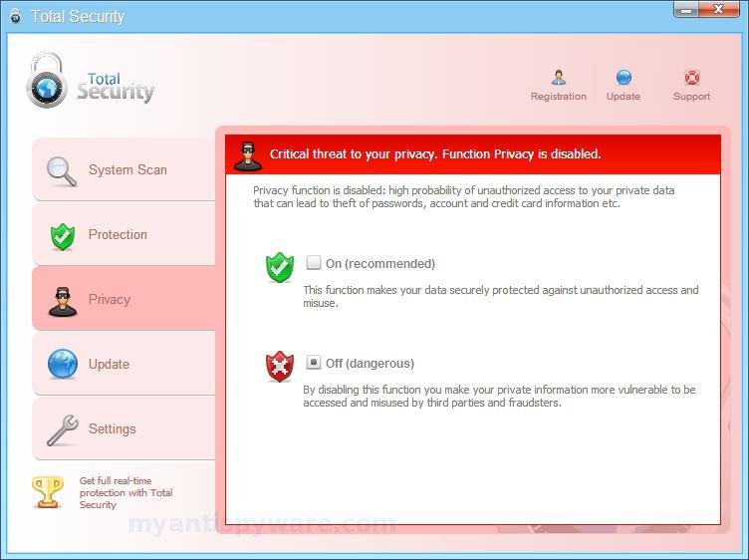Click the title bar padlock icon
749x560 pixels.
point(15,16)
